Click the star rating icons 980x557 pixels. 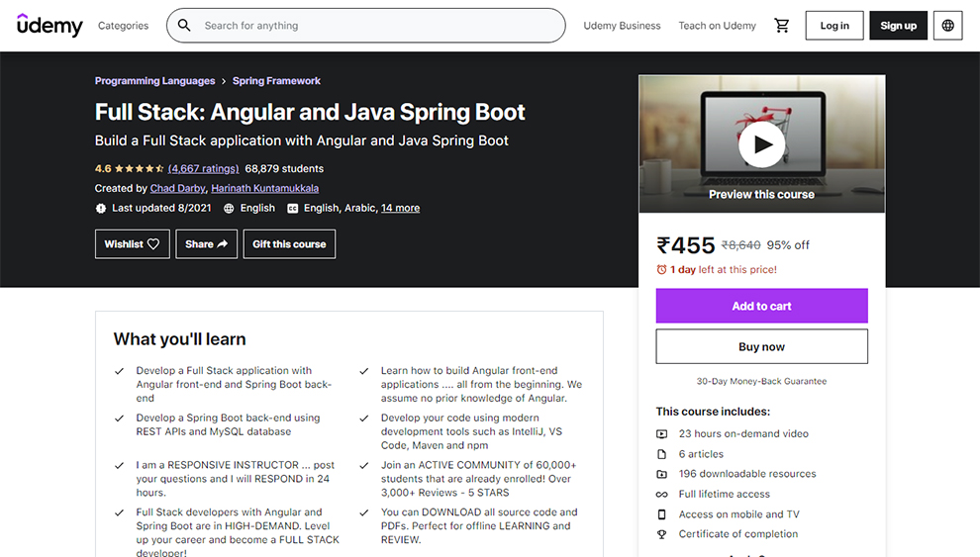pos(139,169)
